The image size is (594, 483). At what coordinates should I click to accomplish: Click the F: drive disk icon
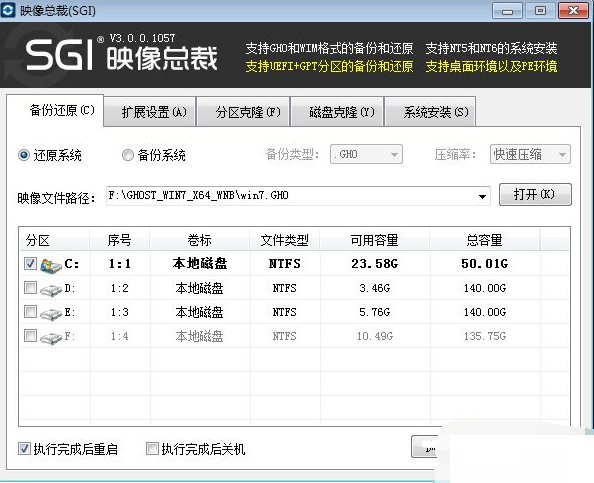tap(51, 338)
